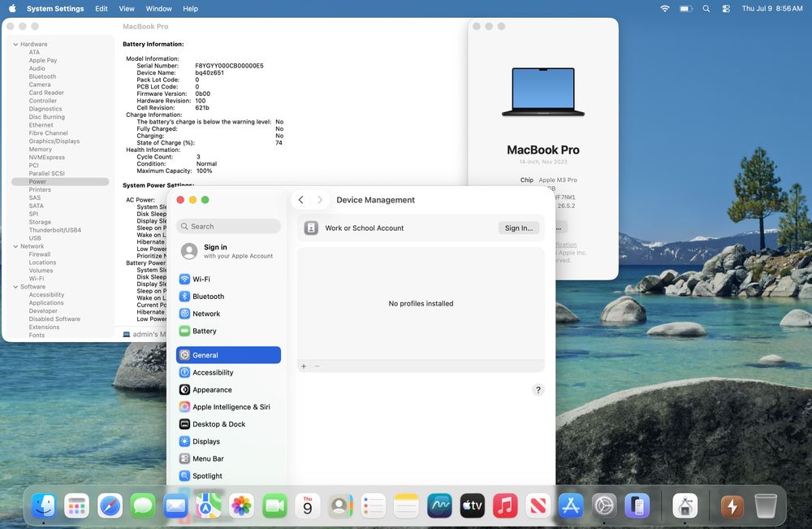
Task: Open Apple TV from the Dock
Action: click(473, 505)
